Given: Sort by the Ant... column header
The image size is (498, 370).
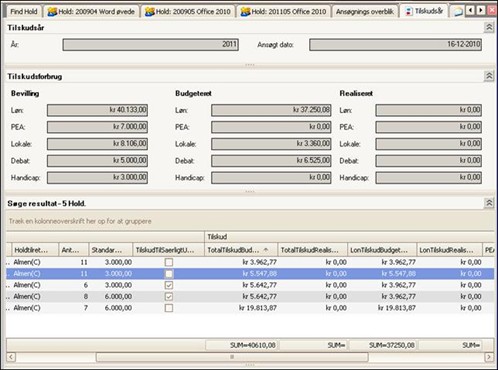Looking at the screenshot, I should pyautogui.click(x=74, y=250).
